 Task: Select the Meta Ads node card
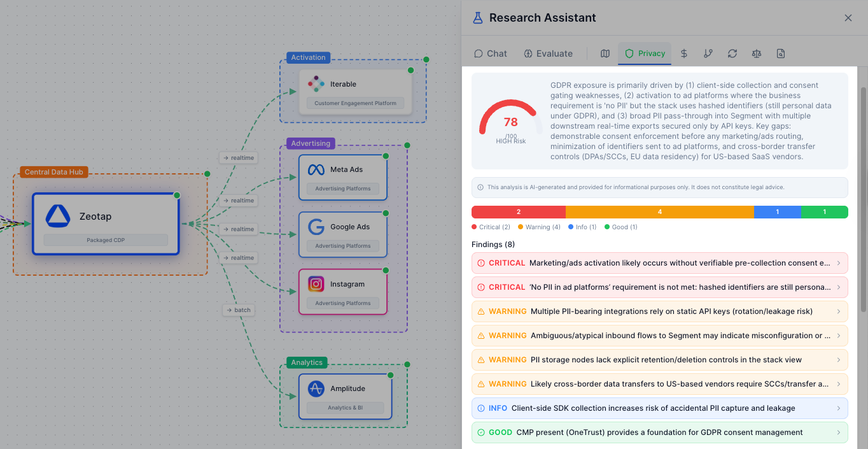pos(342,176)
